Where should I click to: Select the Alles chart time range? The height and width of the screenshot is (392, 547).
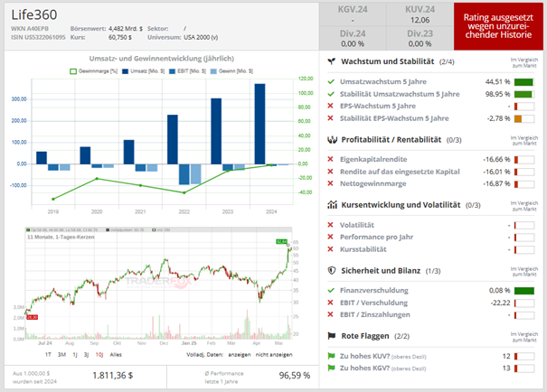[116, 355]
